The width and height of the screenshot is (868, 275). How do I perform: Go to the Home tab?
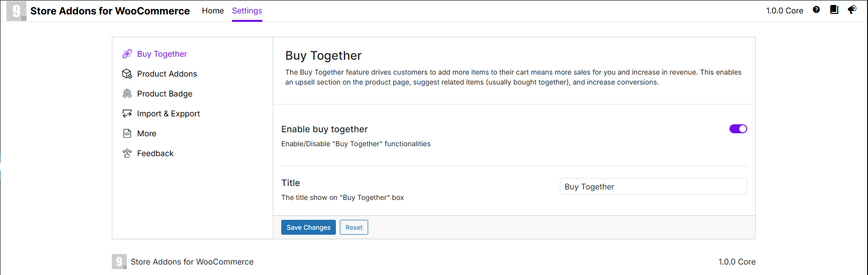point(213,11)
